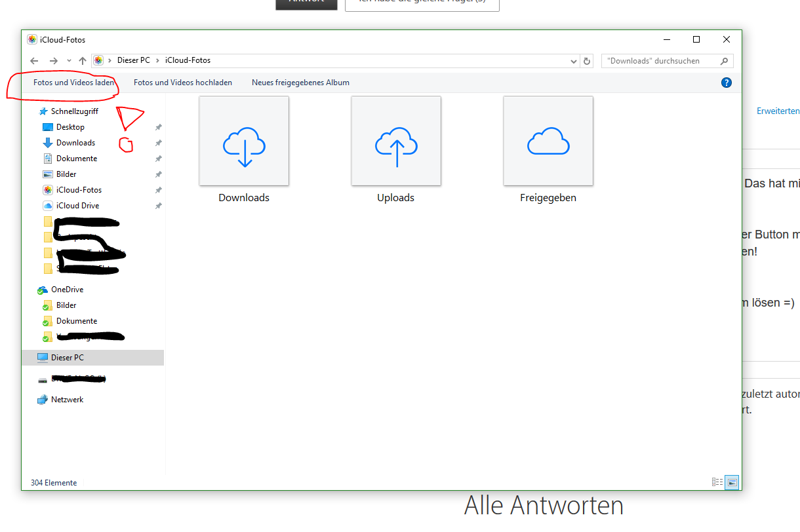Select Netzwerk in navigation pane
This screenshot has height=532, width=800.
[x=68, y=400]
